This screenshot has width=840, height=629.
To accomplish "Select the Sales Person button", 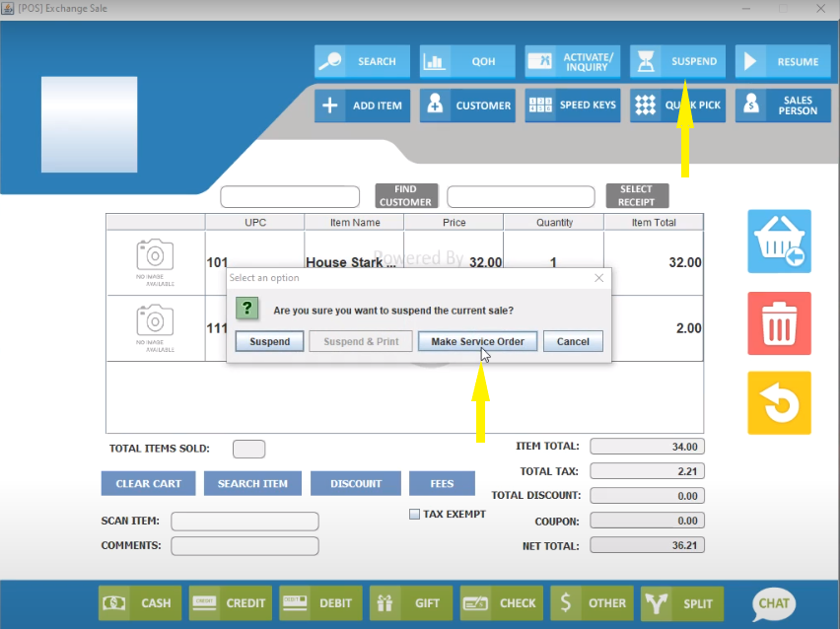I will 783,105.
